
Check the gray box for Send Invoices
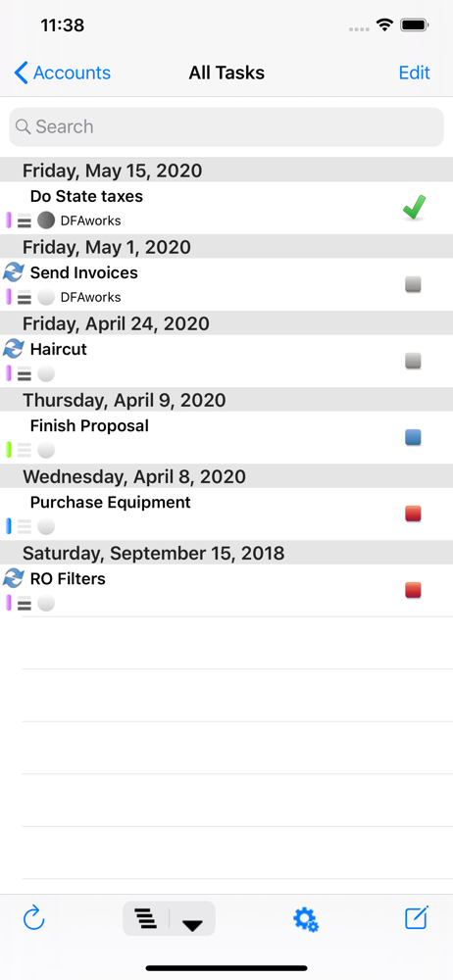tap(413, 285)
